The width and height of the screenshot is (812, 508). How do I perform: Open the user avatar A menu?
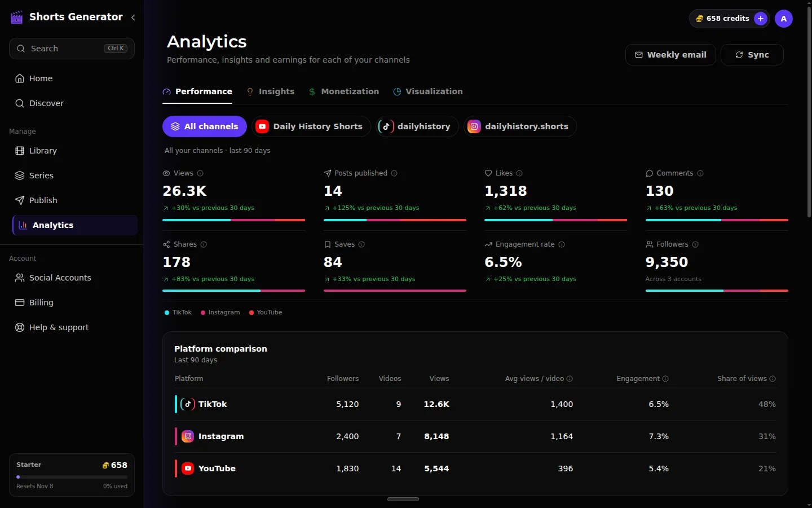[x=784, y=19]
